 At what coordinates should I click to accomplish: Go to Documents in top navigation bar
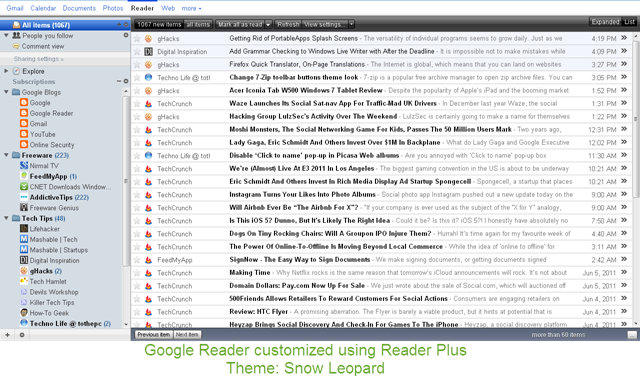pyautogui.click(x=79, y=8)
